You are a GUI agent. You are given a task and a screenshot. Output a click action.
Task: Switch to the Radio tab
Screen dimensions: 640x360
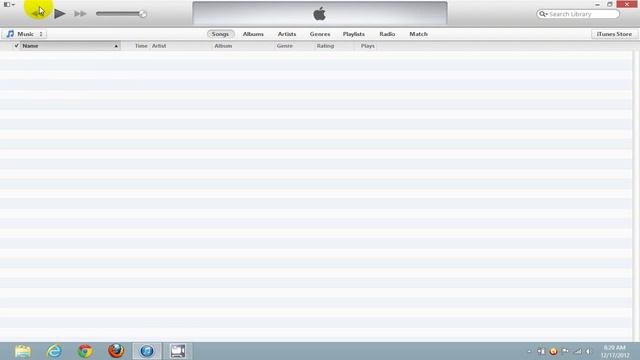point(387,34)
